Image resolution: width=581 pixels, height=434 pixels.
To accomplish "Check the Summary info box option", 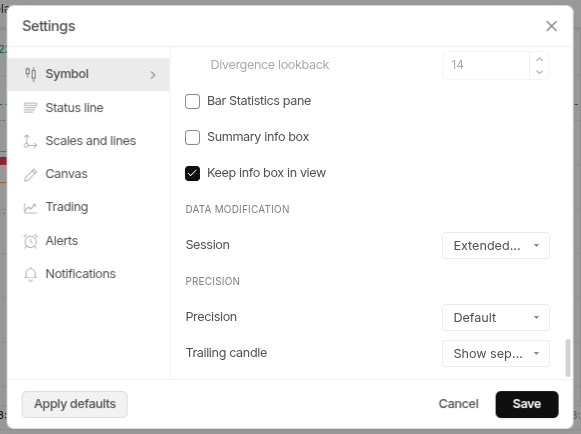I will (x=192, y=137).
